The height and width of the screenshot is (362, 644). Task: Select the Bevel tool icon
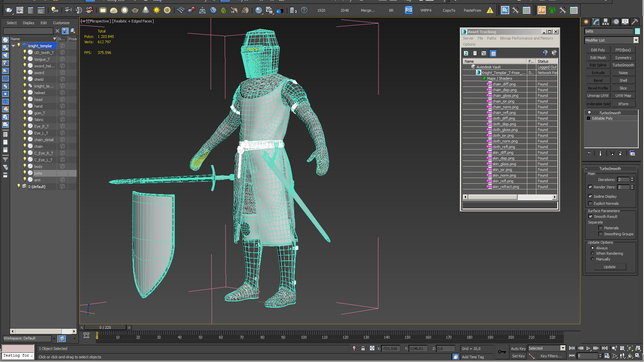[598, 80]
